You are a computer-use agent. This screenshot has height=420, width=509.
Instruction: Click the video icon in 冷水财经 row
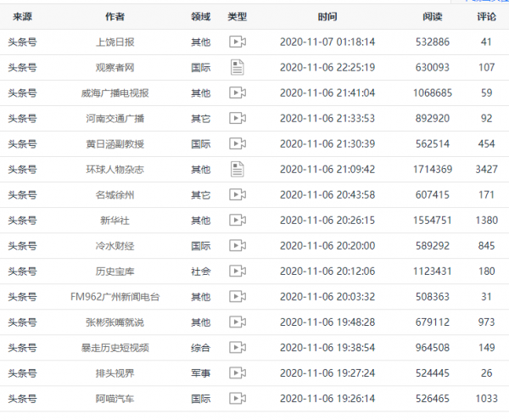(x=238, y=246)
